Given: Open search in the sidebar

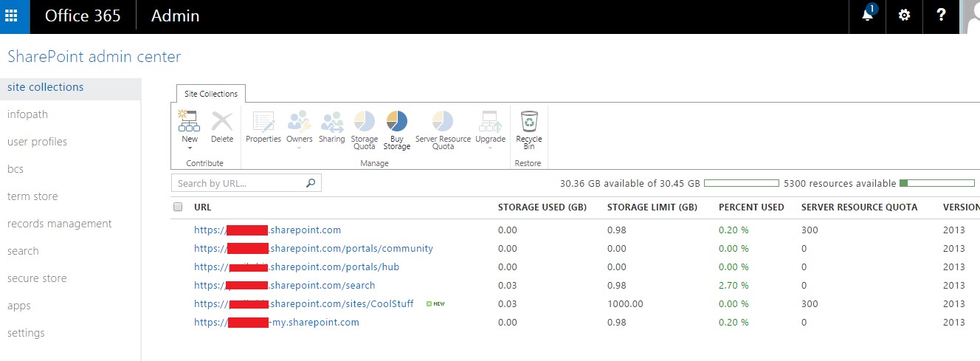Looking at the screenshot, I should 23,251.
